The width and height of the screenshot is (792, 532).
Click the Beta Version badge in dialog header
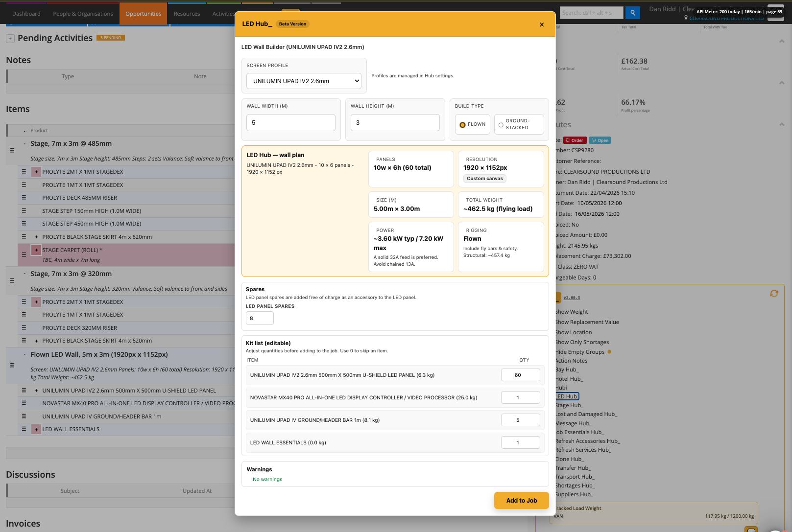click(292, 24)
